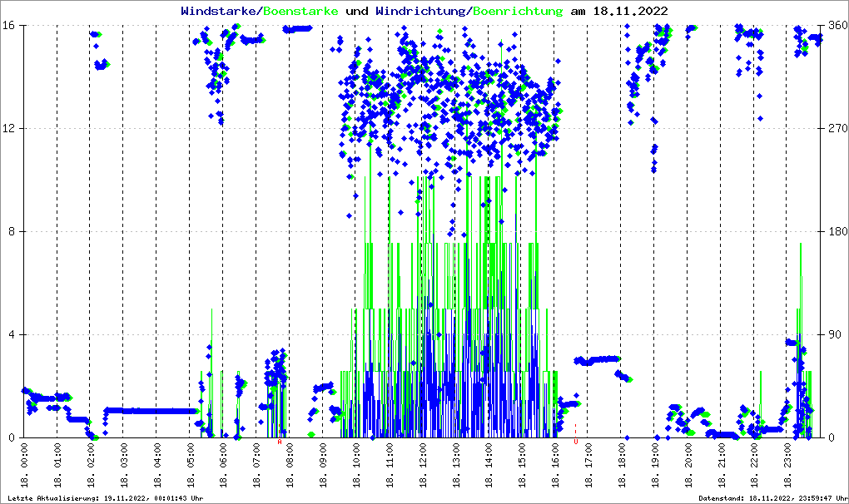Click the '18. 10:00' time label

pyautogui.click(x=355, y=465)
